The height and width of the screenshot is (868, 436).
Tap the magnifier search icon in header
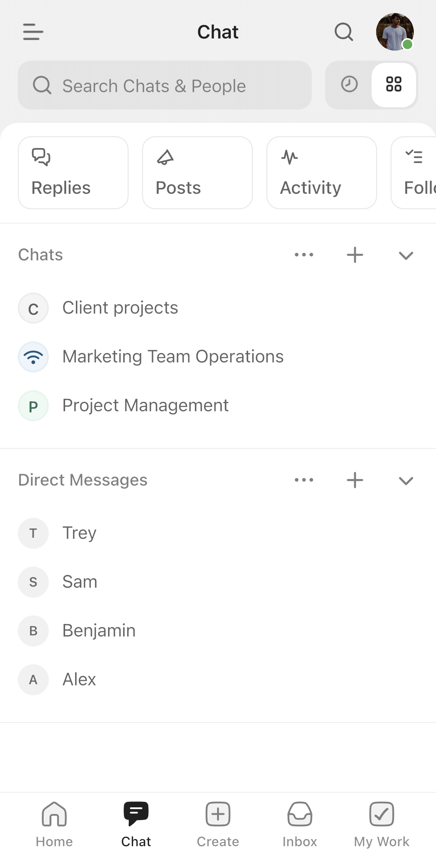(344, 32)
